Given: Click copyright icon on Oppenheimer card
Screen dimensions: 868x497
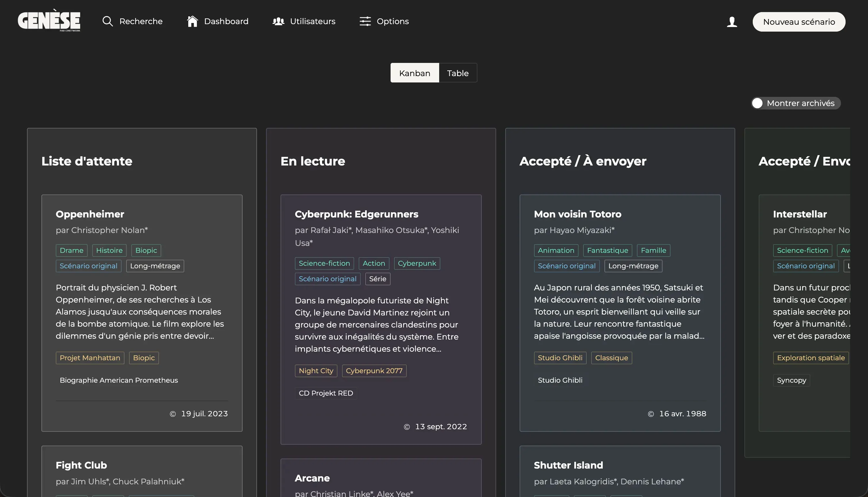Looking at the screenshot, I should coord(173,414).
